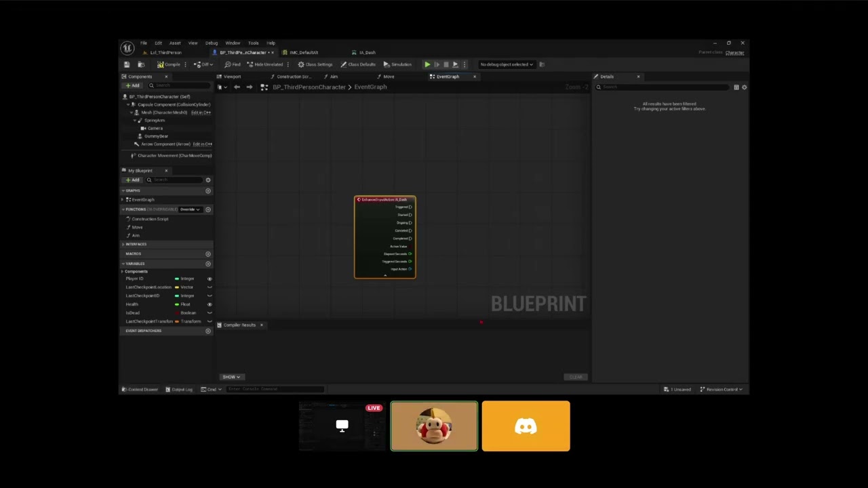Click the Browse to asset icon

[141, 64]
